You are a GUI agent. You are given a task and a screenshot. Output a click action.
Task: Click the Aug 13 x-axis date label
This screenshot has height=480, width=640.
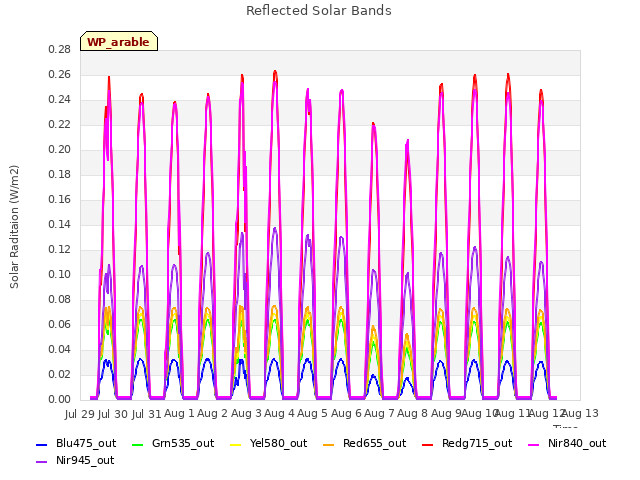click(x=580, y=413)
